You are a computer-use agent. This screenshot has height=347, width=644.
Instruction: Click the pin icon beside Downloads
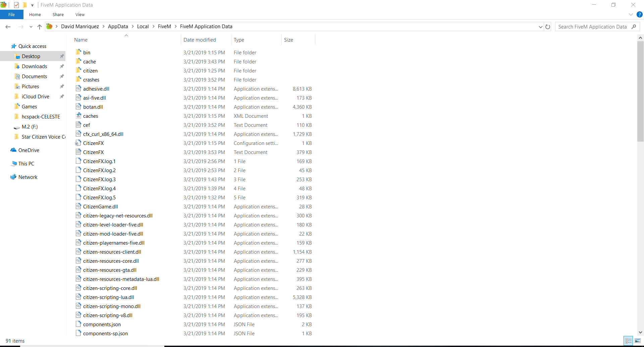point(62,66)
